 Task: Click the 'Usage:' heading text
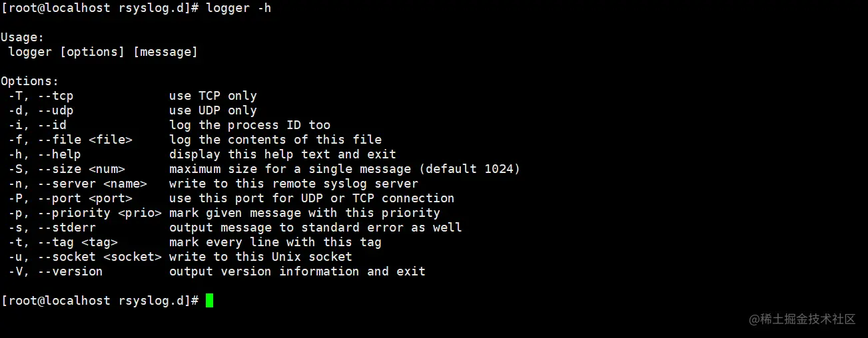coord(23,37)
